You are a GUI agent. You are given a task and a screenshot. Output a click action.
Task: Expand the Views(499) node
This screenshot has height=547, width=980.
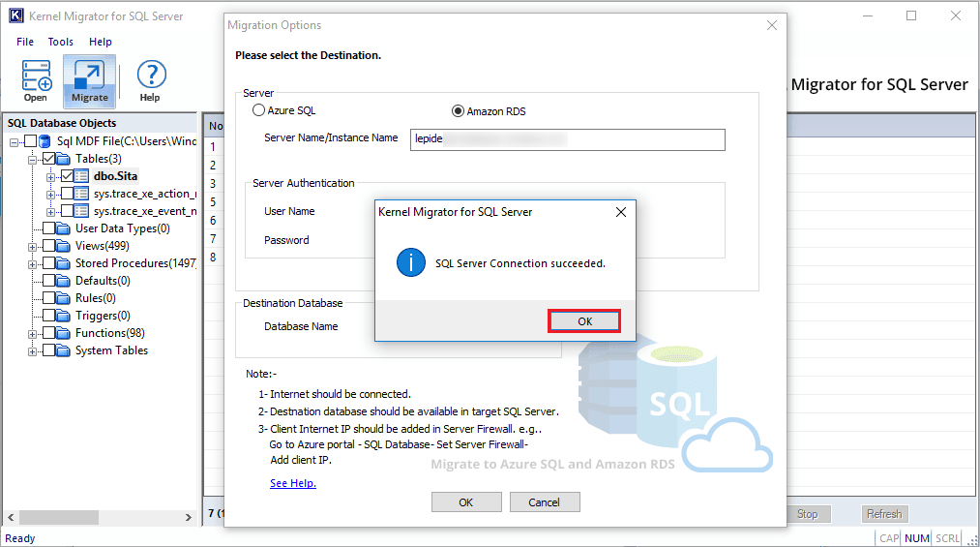point(32,247)
